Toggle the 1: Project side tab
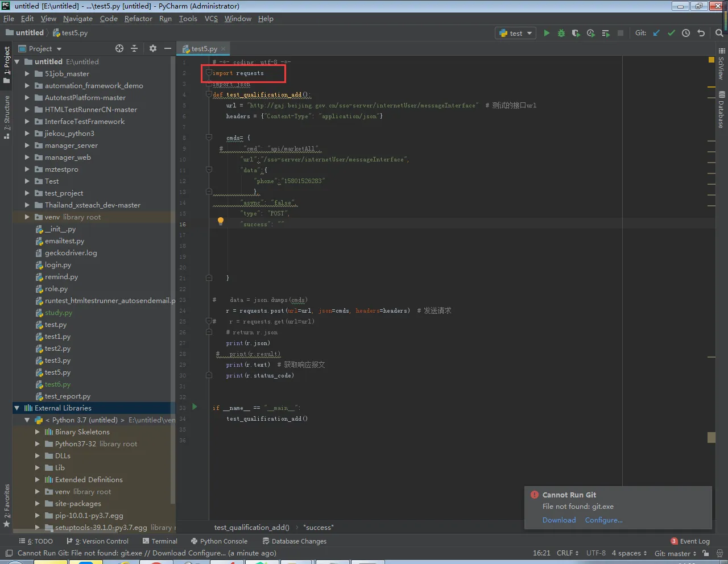This screenshot has width=728, height=564. (7, 65)
